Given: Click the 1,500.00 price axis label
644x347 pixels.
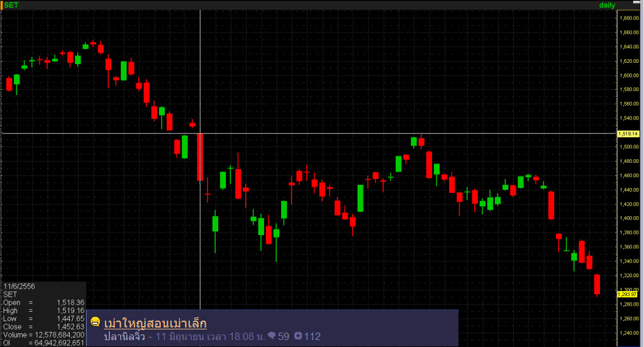Looking at the screenshot, I should (629, 146).
